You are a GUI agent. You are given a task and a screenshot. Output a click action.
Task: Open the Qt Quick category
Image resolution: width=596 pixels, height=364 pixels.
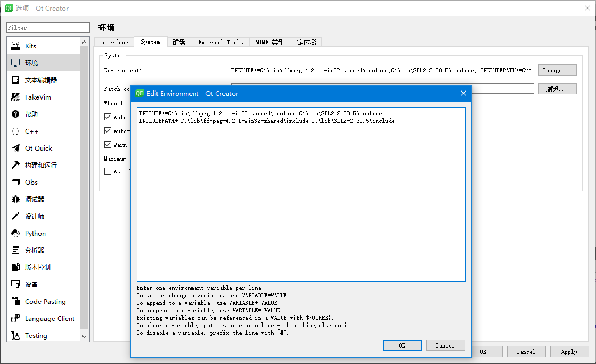[44, 148]
